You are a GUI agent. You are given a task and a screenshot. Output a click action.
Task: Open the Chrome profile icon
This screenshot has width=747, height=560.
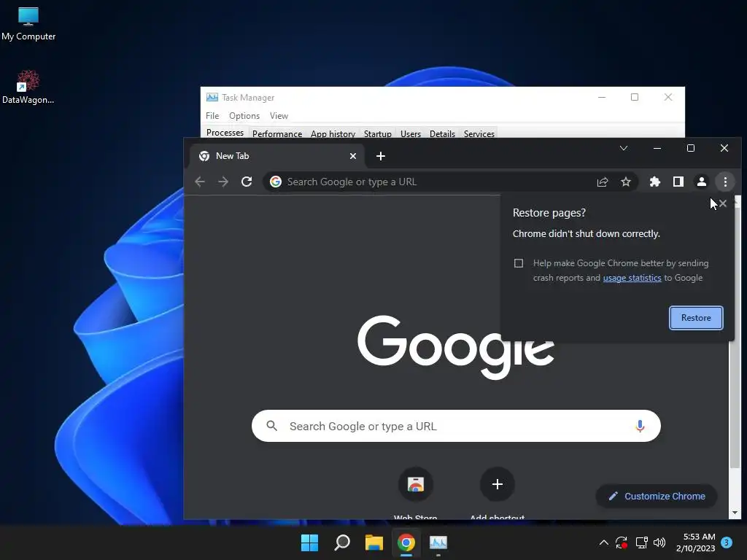(x=702, y=182)
